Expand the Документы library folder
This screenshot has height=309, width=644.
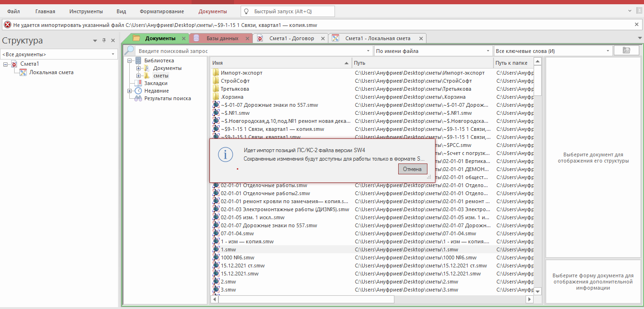point(138,68)
